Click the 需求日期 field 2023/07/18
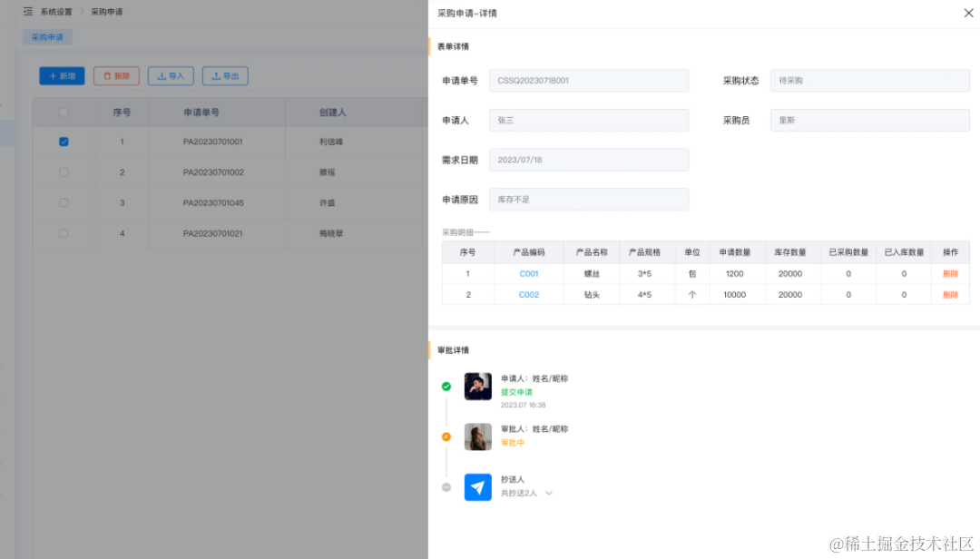980x559 pixels. 589,160
